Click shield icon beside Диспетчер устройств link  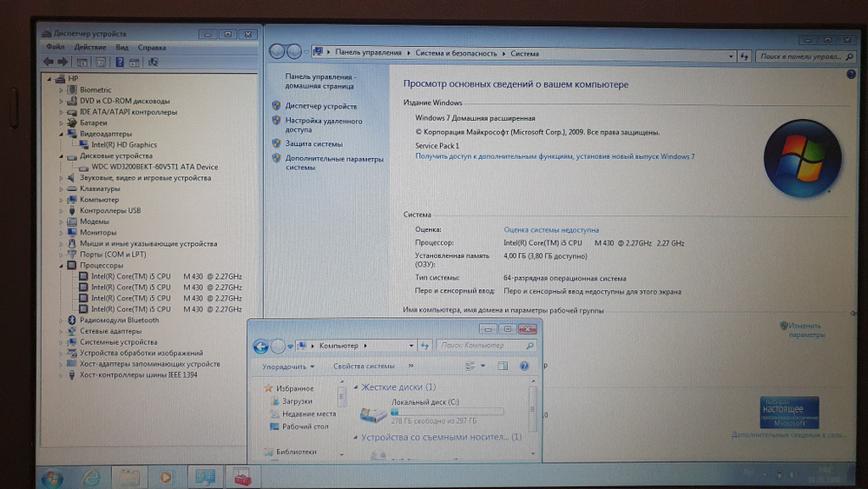tap(276, 105)
